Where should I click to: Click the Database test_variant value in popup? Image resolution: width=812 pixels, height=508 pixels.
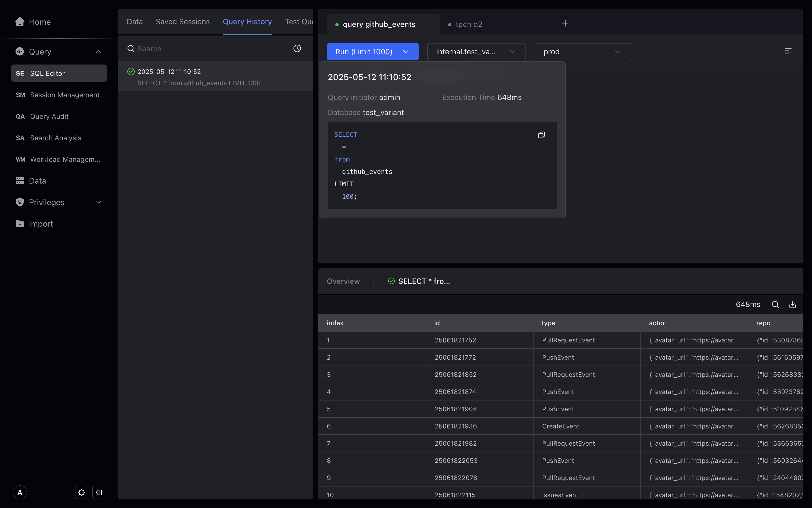click(383, 113)
